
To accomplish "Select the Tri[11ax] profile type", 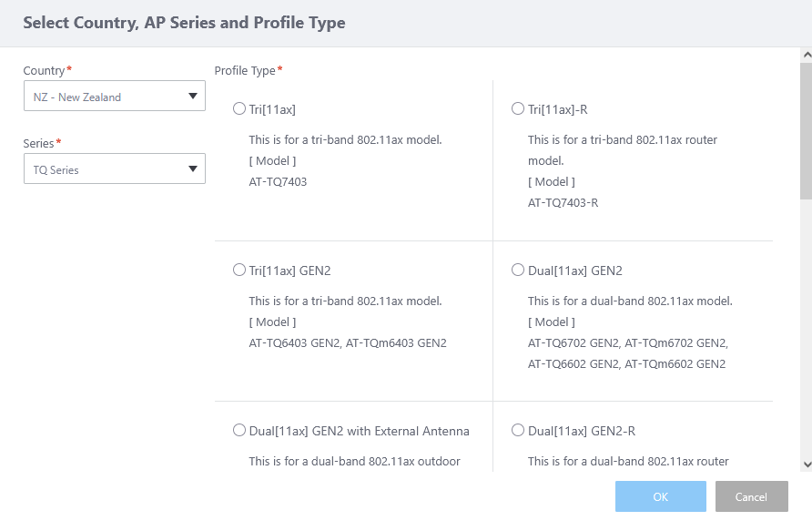I will (x=239, y=109).
